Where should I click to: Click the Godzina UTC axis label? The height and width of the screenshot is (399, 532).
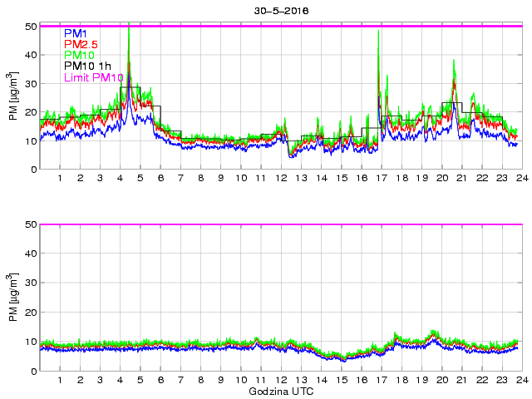281,392
